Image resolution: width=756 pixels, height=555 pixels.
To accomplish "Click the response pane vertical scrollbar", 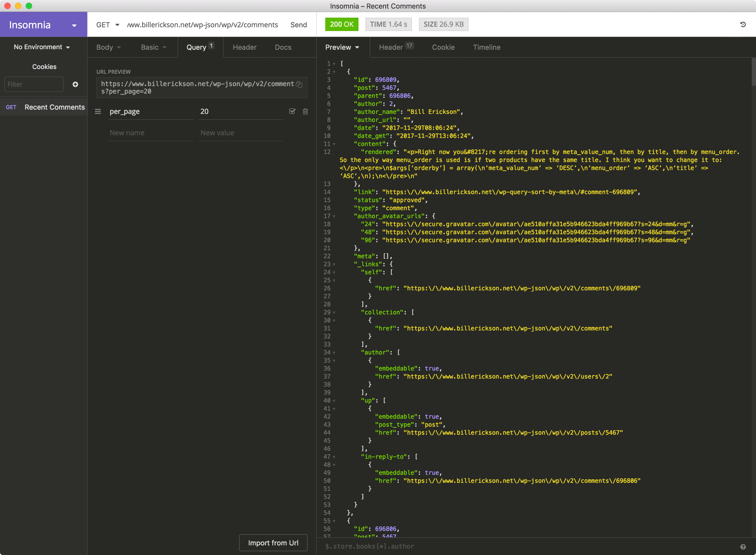I will coord(753,72).
